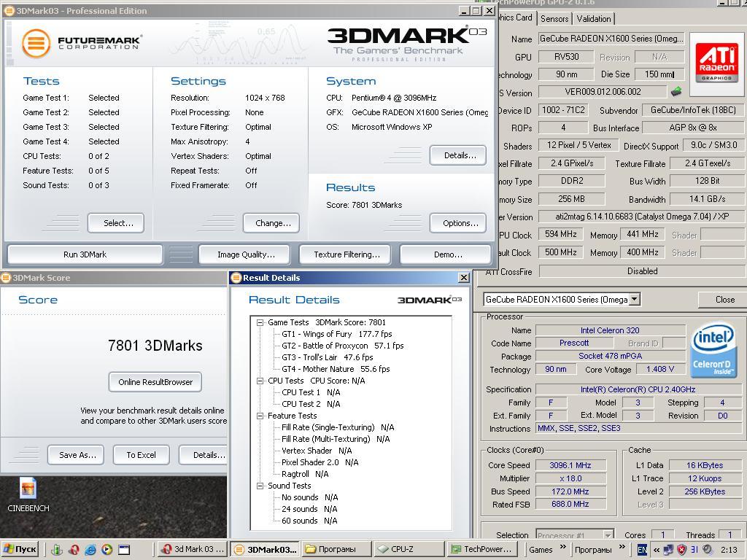Click the window-shaped quick launch icon
The height and width of the screenshot is (560, 747).
tap(124, 550)
